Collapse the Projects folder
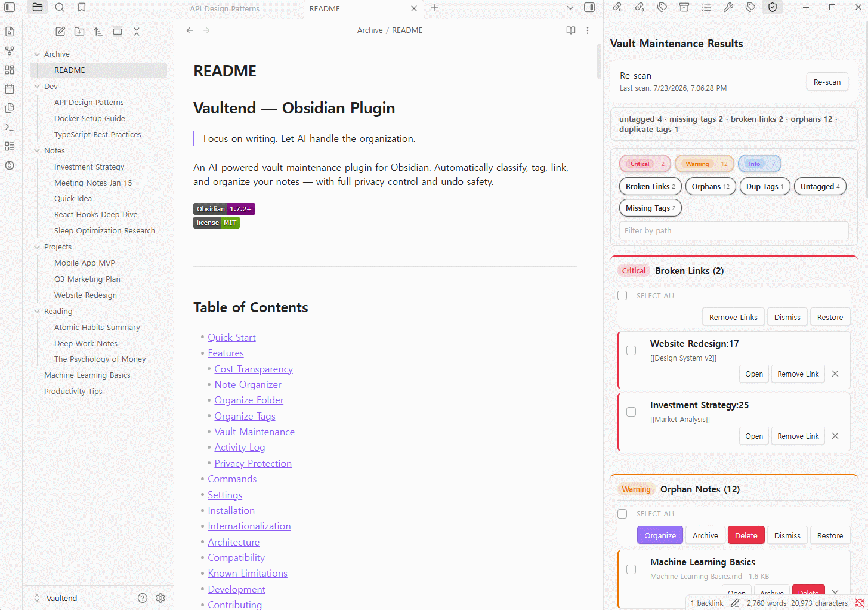Screen dimensions: 868x610 click(x=37, y=247)
